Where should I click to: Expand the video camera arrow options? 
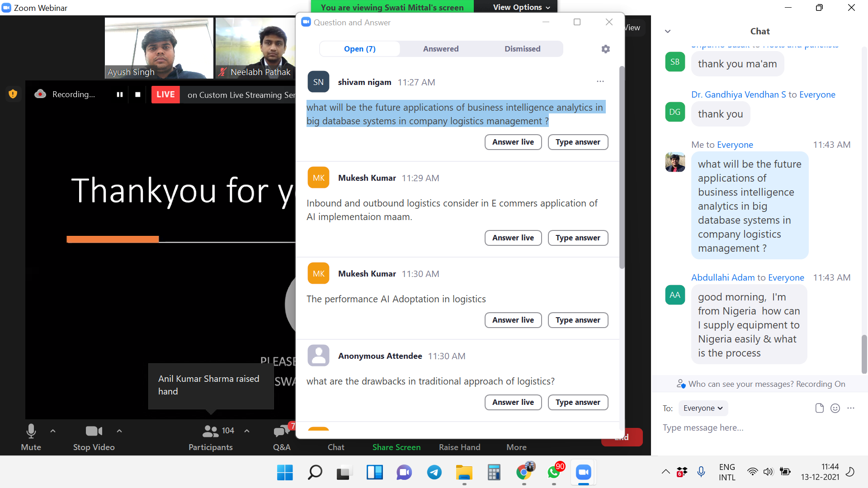[119, 431]
